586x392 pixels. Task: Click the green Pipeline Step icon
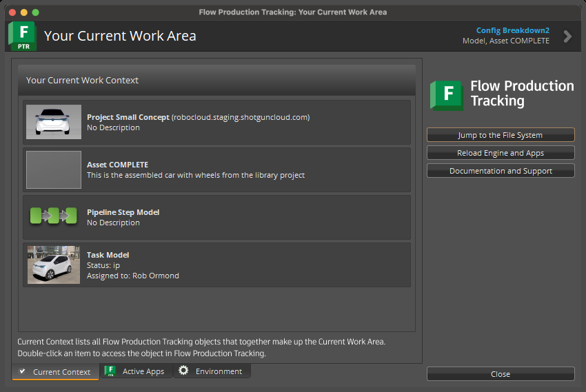point(54,216)
